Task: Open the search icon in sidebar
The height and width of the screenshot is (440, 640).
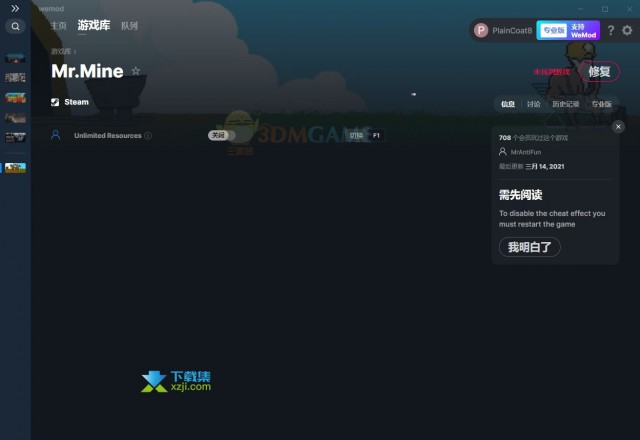Action: click(15, 27)
